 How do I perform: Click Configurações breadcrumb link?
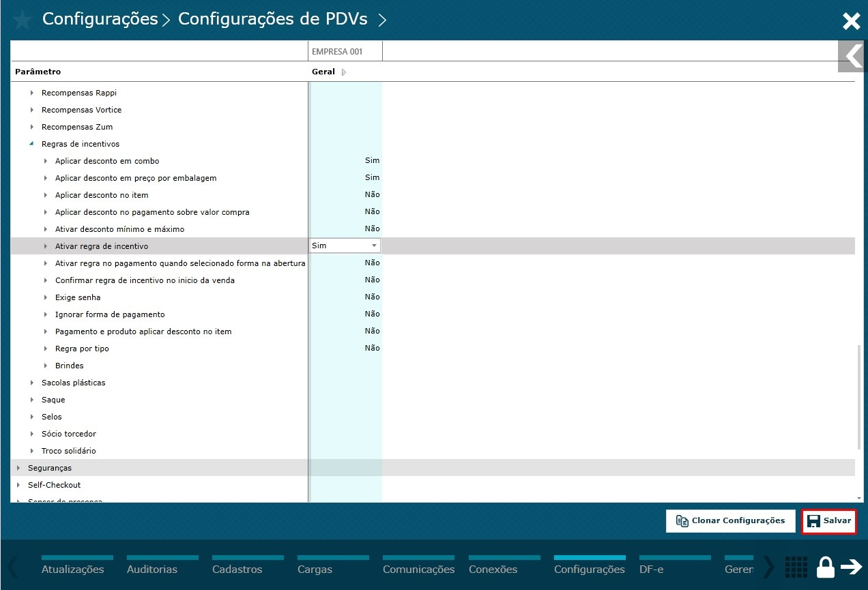[100, 19]
